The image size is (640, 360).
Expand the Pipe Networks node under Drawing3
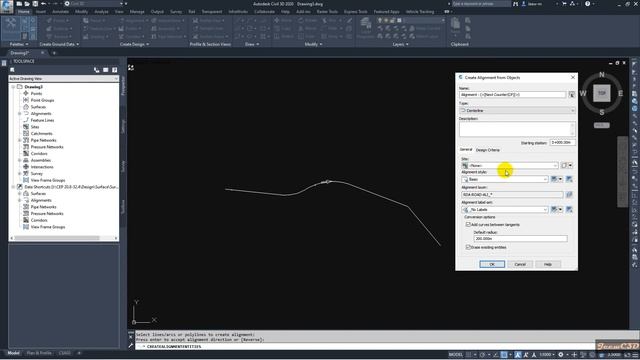coord(19,140)
